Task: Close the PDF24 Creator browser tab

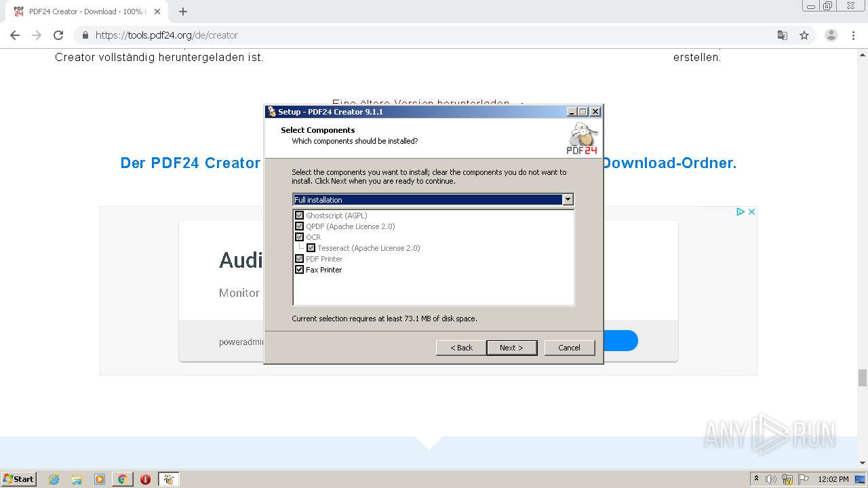Action: point(157,12)
